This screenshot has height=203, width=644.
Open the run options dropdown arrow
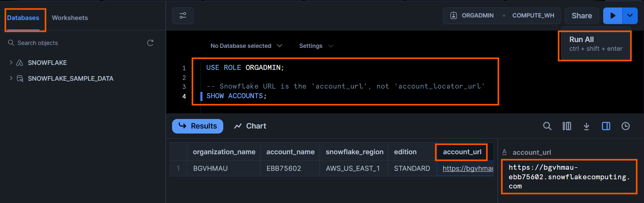pos(630,16)
